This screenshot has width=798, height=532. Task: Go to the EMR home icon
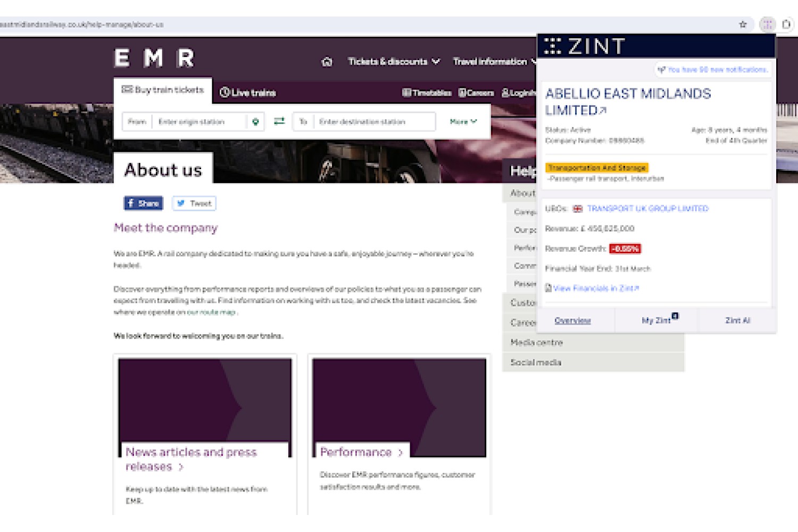coord(327,62)
